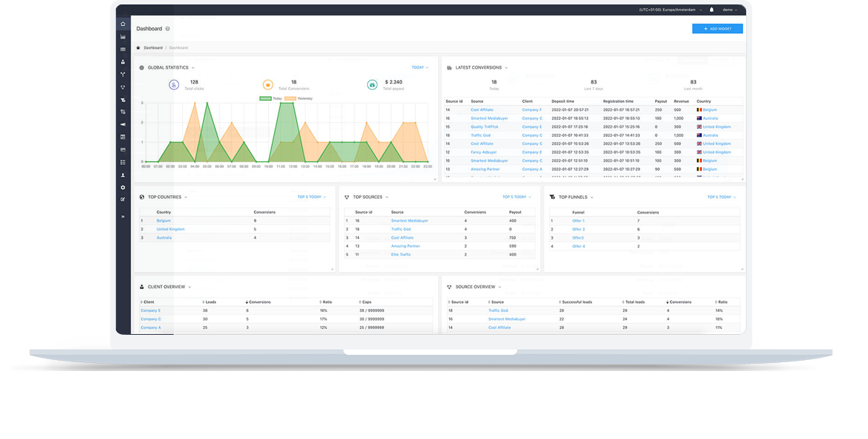Click the user profile sidebar icon
Image resolution: width=868 pixels, height=439 pixels.
(x=123, y=175)
